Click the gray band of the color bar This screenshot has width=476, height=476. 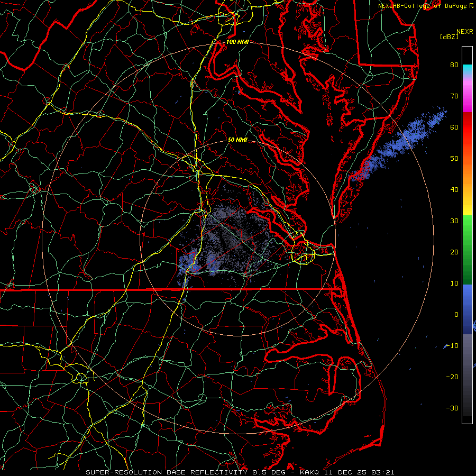(467, 375)
